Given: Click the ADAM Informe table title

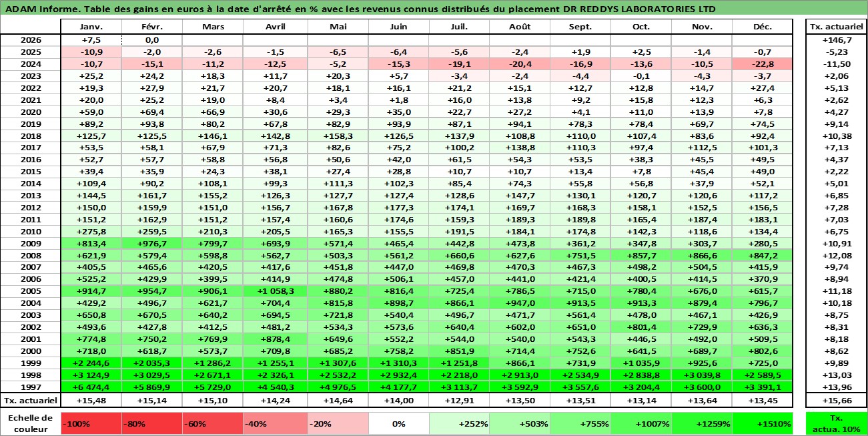Looking at the screenshot, I should click(361, 9).
